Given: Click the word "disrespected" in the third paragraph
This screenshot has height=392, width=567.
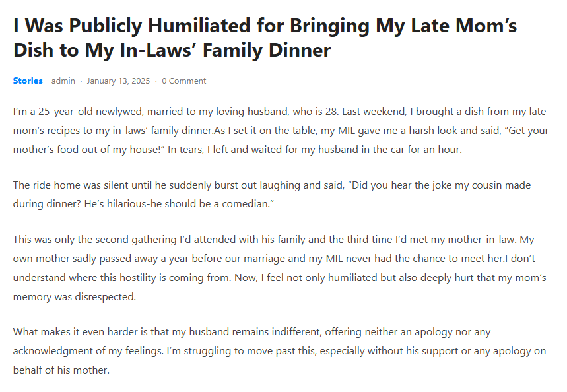Looking at the screenshot, I should [x=105, y=297].
